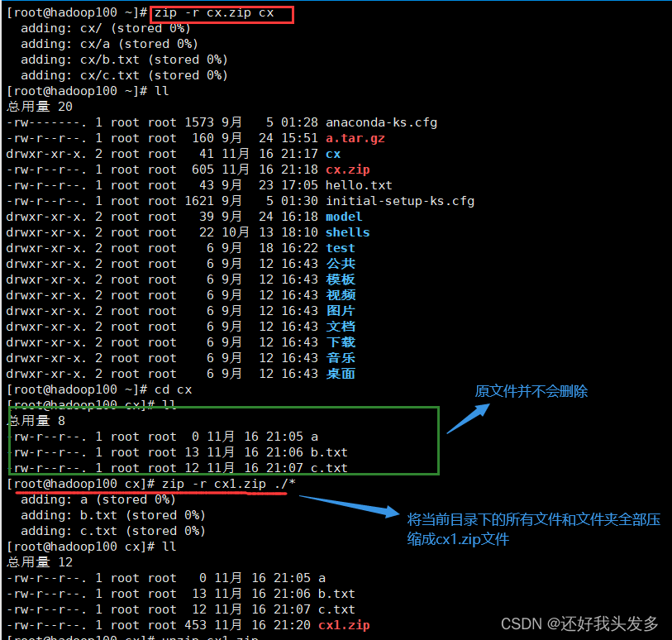Click the 'adding: cx/c.txt (stored 0%)' line
Image resolution: width=672 pixels, height=640 pixels.
tap(124, 75)
